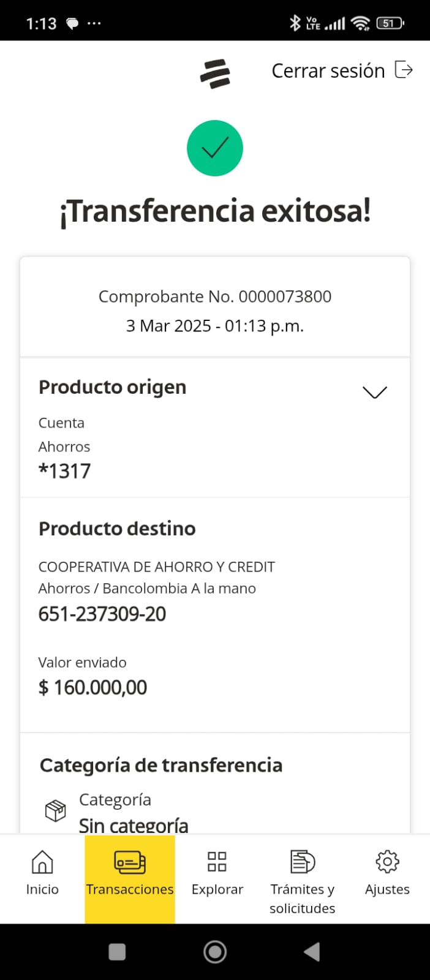Tap the category box icon
The width and height of the screenshot is (430, 980).
click(55, 811)
